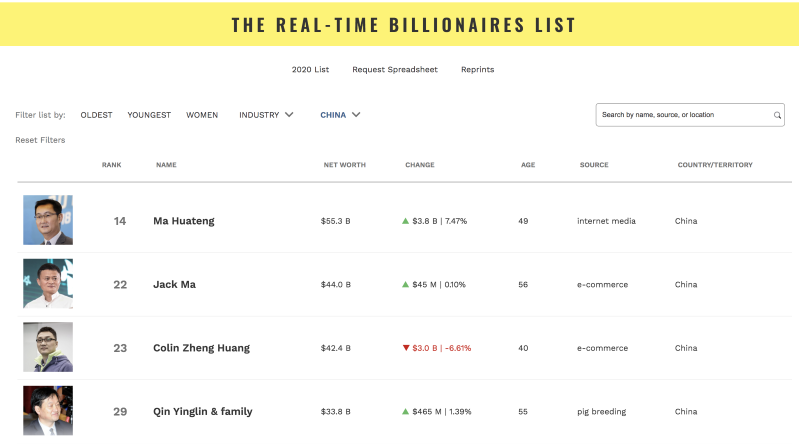Click Reset Filters
The height and width of the screenshot is (447, 799).
40,140
